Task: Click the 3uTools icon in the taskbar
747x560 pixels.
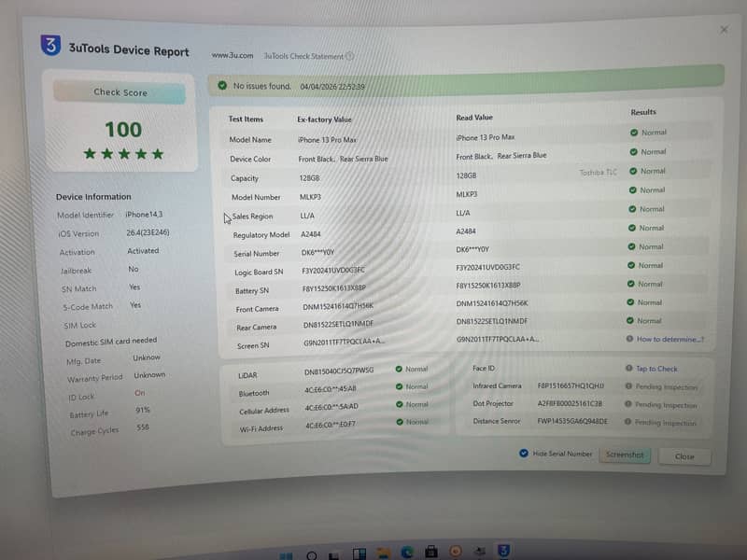Action: pyautogui.click(x=503, y=551)
